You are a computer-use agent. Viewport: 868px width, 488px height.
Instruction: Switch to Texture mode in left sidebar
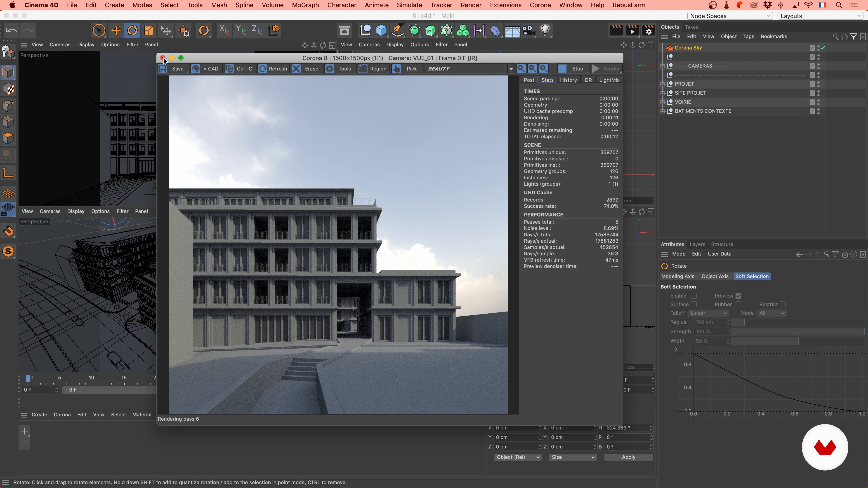(8, 89)
